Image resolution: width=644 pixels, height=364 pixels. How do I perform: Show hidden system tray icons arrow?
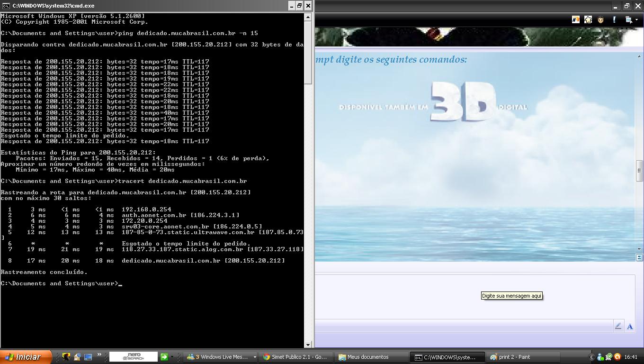coord(591,357)
